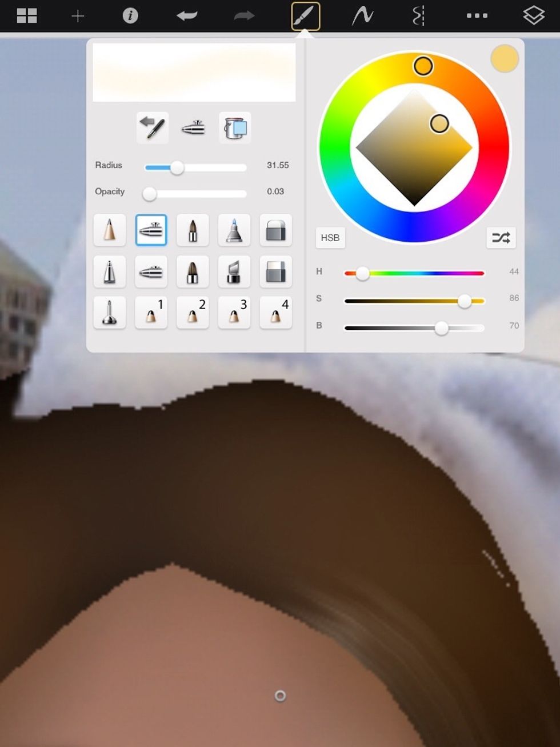The height and width of the screenshot is (747, 560).
Task: Switch color mode with HSB button
Action: [330, 238]
